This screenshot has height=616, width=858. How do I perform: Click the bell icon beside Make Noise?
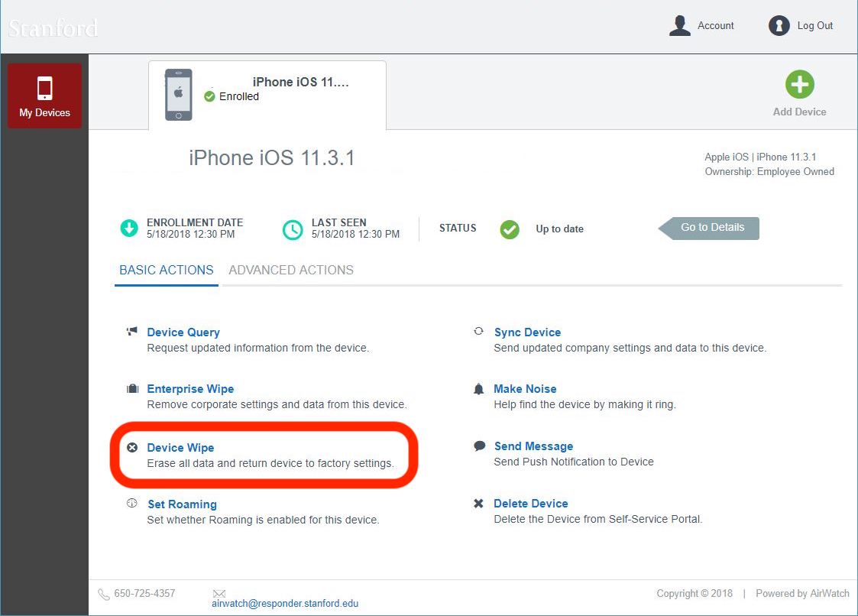coord(478,389)
